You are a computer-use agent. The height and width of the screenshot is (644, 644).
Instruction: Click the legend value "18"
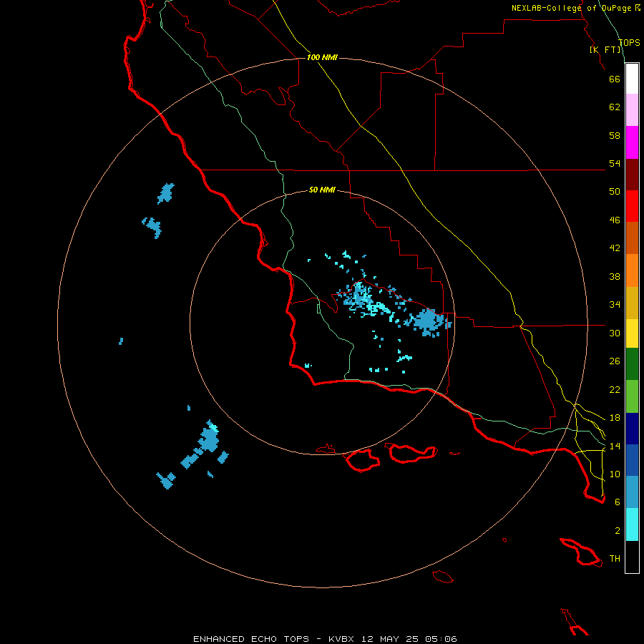pyautogui.click(x=615, y=418)
